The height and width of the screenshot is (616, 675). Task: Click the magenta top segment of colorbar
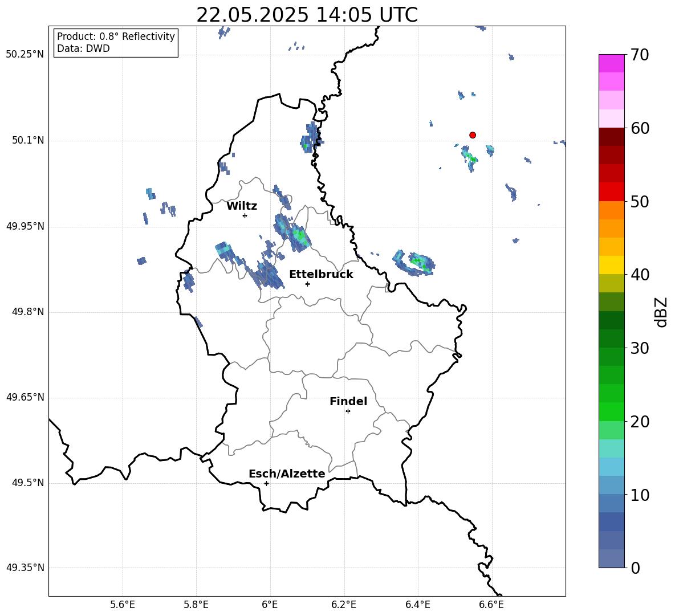tap(611, 64)
